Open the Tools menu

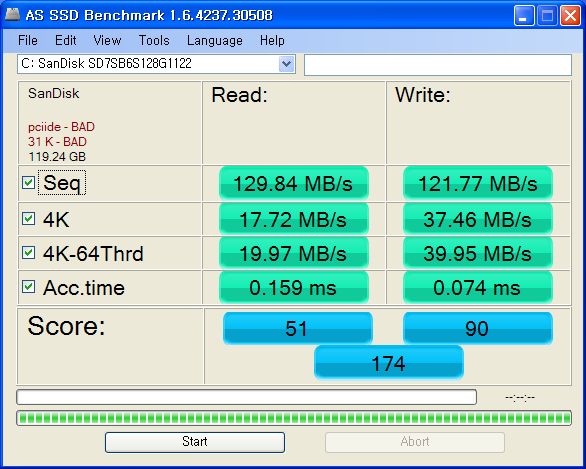[x=154, y=40]
